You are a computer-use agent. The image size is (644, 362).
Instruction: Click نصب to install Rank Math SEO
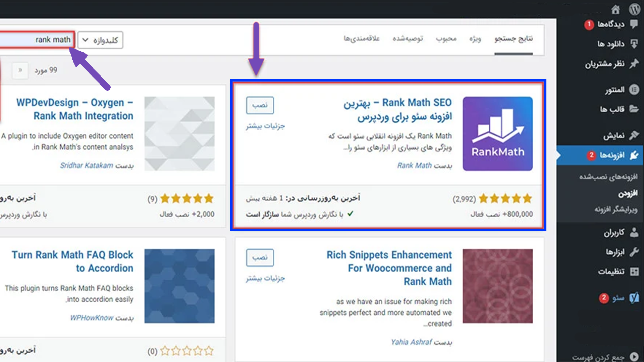[x=260, y=105]
